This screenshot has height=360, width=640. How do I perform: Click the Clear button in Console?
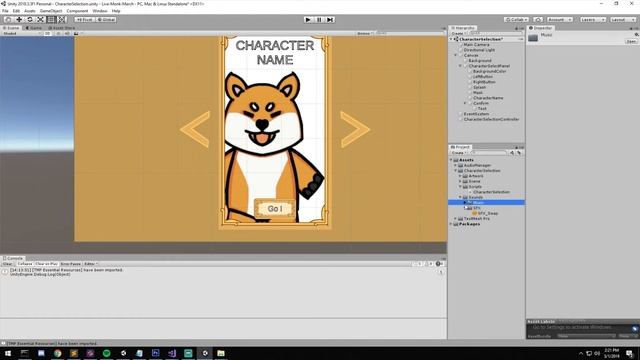click(8, 264)
